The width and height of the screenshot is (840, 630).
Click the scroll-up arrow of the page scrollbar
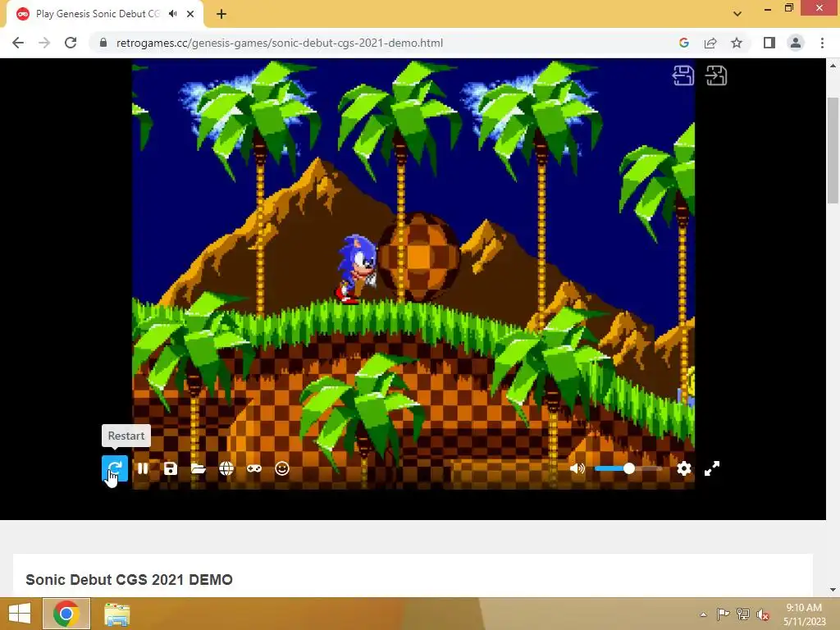(833, 66)
